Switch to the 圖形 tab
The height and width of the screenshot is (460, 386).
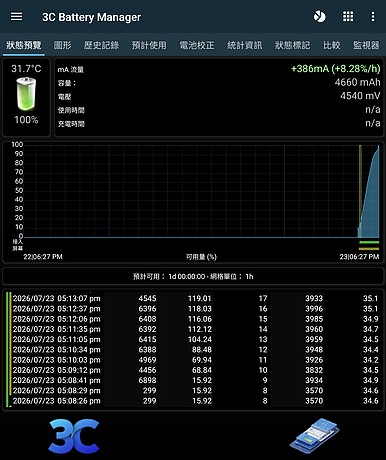point(63,45)
